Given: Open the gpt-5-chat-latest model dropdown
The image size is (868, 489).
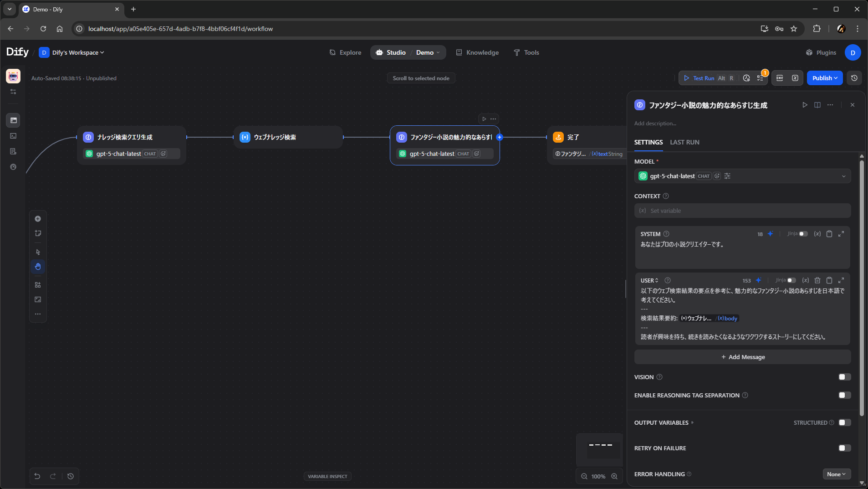Looking at the screenshot, I should [742, 176].
